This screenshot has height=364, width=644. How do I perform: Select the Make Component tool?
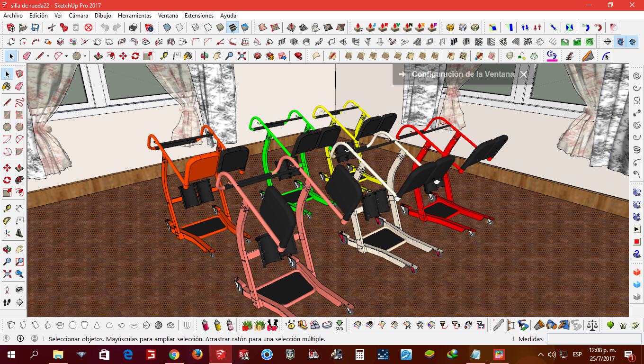(x=19, y=74)
